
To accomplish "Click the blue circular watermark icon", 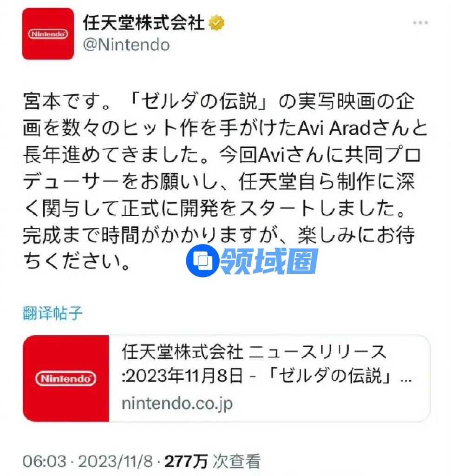I will (203, 260).
